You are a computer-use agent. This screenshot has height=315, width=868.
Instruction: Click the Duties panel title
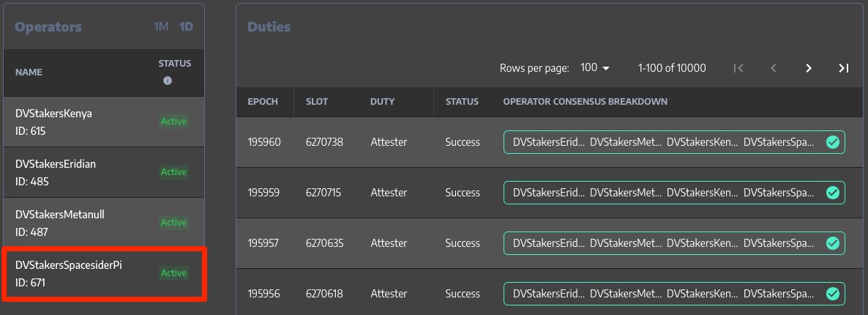[269, 26]
